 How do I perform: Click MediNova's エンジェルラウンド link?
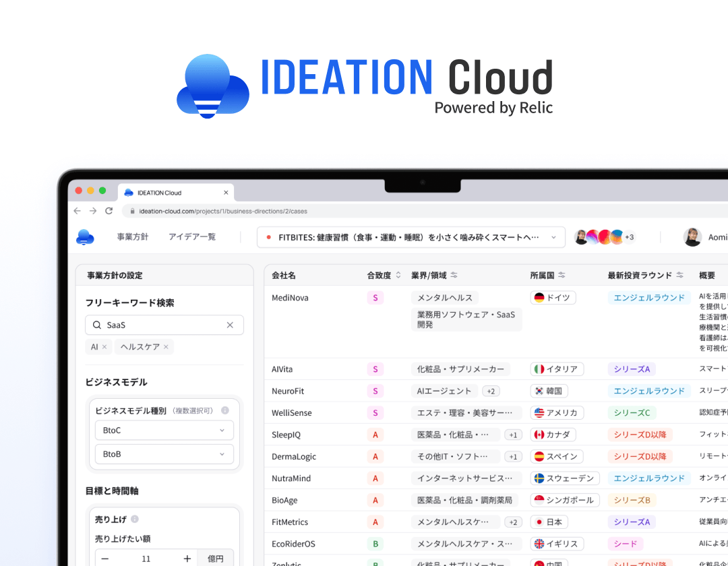click(648, 297)
